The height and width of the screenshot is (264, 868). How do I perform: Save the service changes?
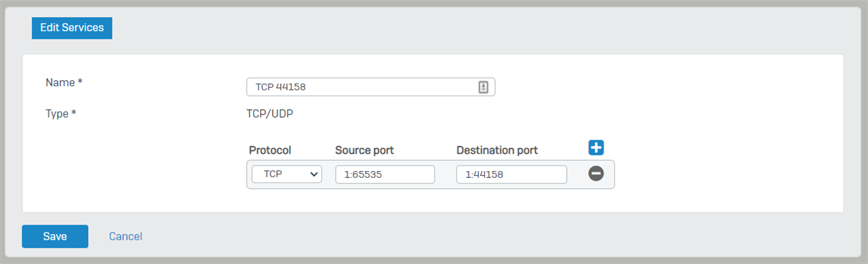click(x=55, y=236)
